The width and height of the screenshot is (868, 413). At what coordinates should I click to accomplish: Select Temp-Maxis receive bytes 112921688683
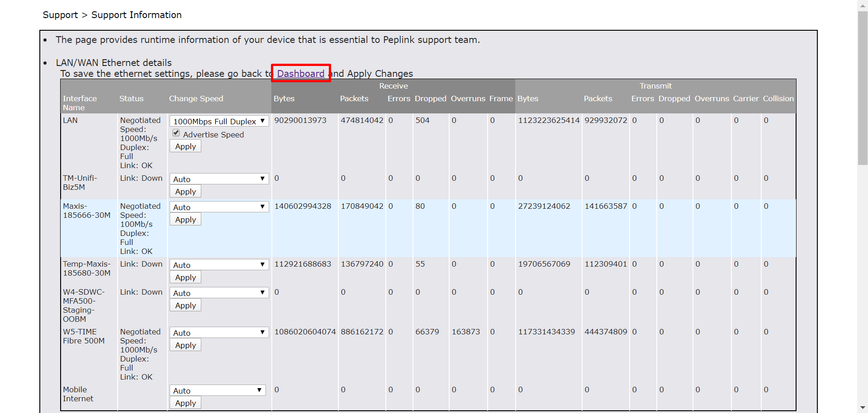(303, 264)
